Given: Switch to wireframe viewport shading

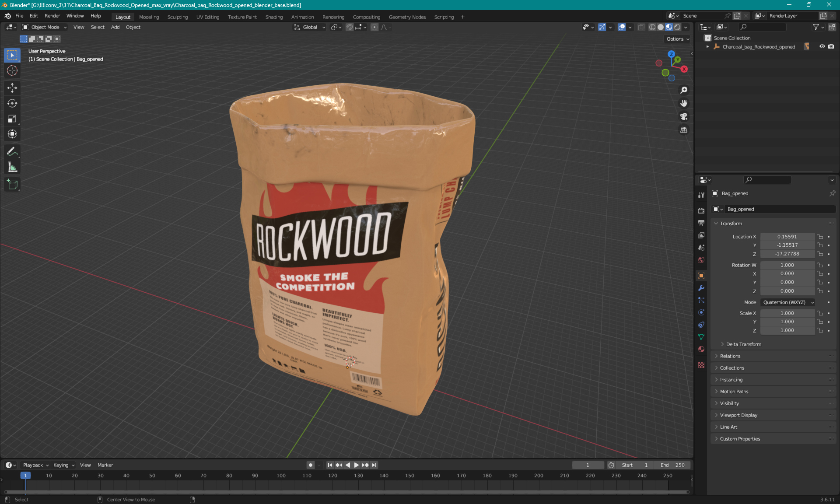Looking at the screenshot, I should (652, 27).
